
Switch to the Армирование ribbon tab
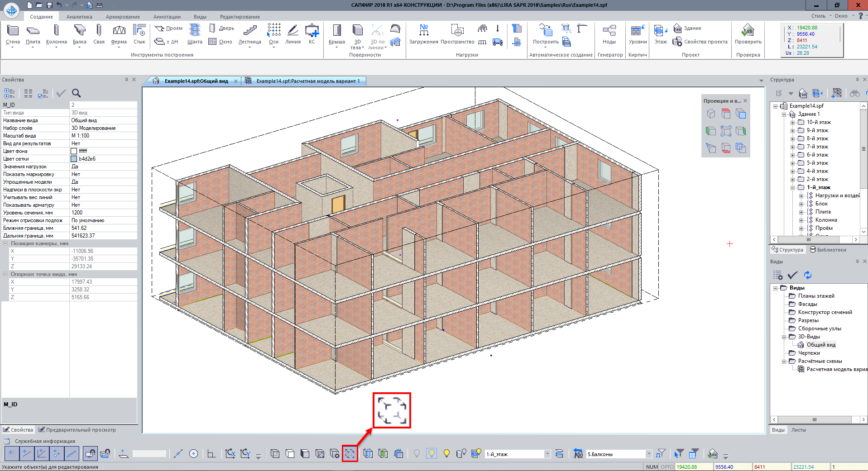(123, 17)
